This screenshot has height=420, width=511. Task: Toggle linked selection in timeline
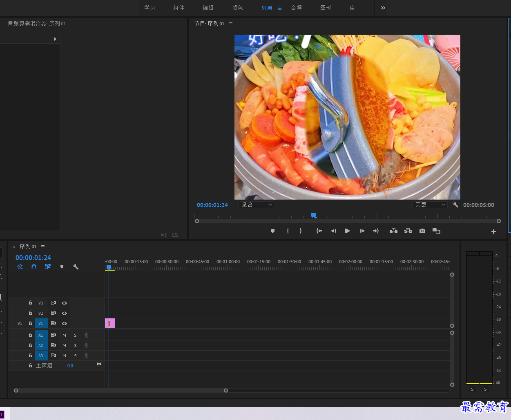click(48, 267)
